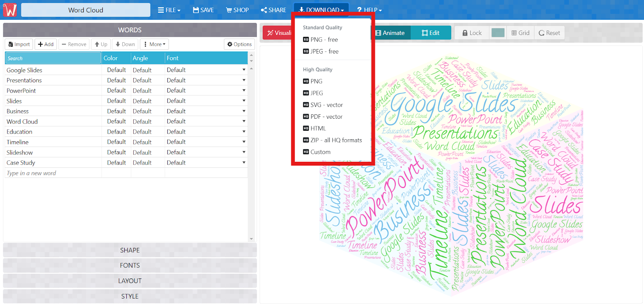Collapse the WORDS panel header

pos(130,30)
